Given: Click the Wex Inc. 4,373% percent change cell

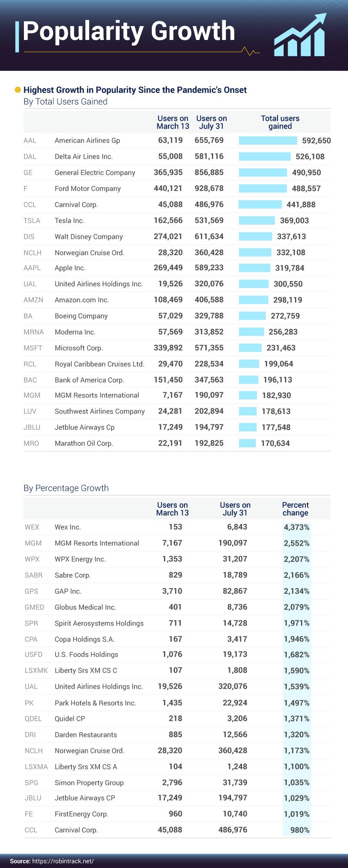Looking at the screenshot, I should click(297, 527).
